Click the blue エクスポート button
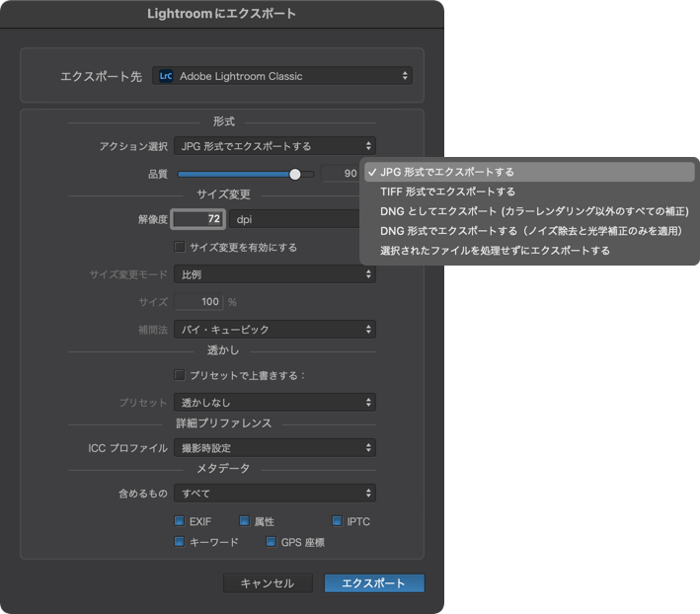The image size is (700, 614). click(x=374, y=583)
